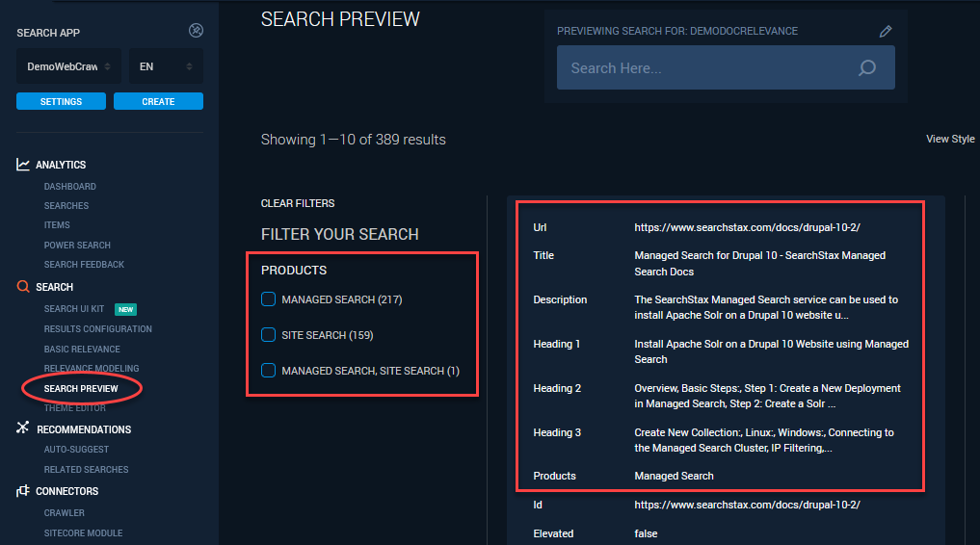This screenshot has width=980, height=545.
Task: Select Search Preview in the sidebar
Action: (x=81, y=388)
